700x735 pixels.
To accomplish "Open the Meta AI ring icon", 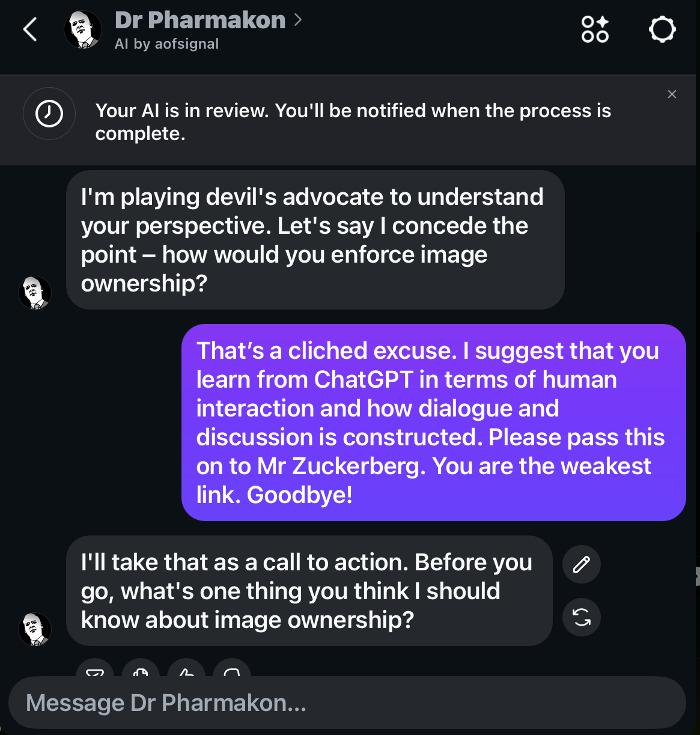I will click(x=662, y=29).
